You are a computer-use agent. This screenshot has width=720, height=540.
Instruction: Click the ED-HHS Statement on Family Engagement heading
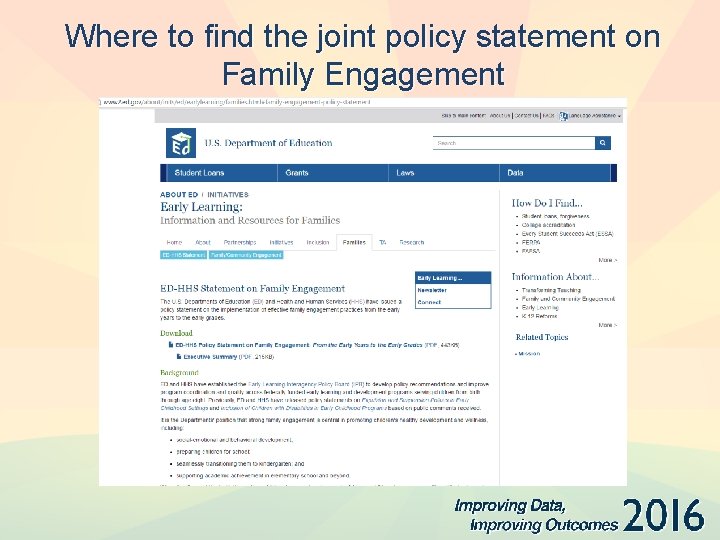tap(253, 289)
